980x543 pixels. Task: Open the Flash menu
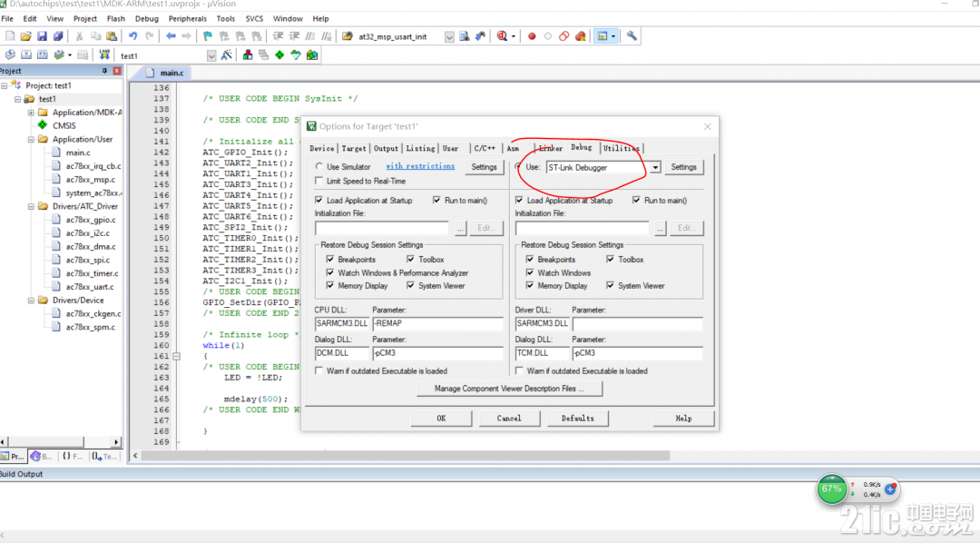tap(115, 19)
